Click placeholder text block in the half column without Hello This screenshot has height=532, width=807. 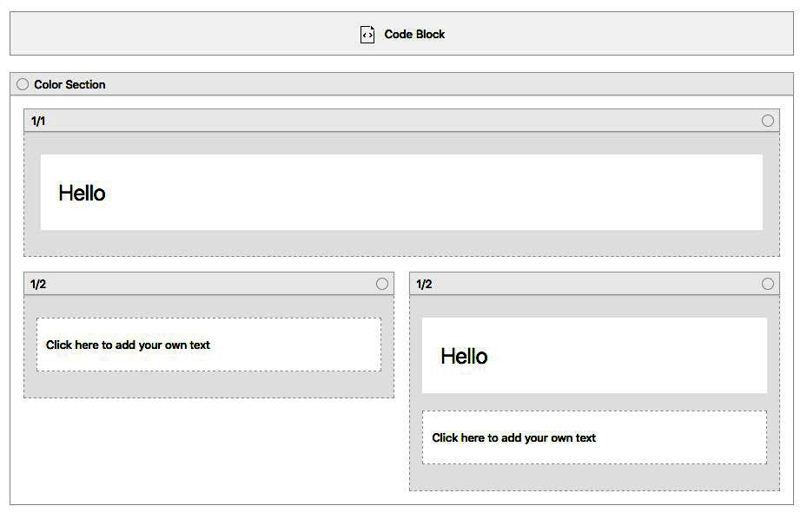tap(209, 345)
